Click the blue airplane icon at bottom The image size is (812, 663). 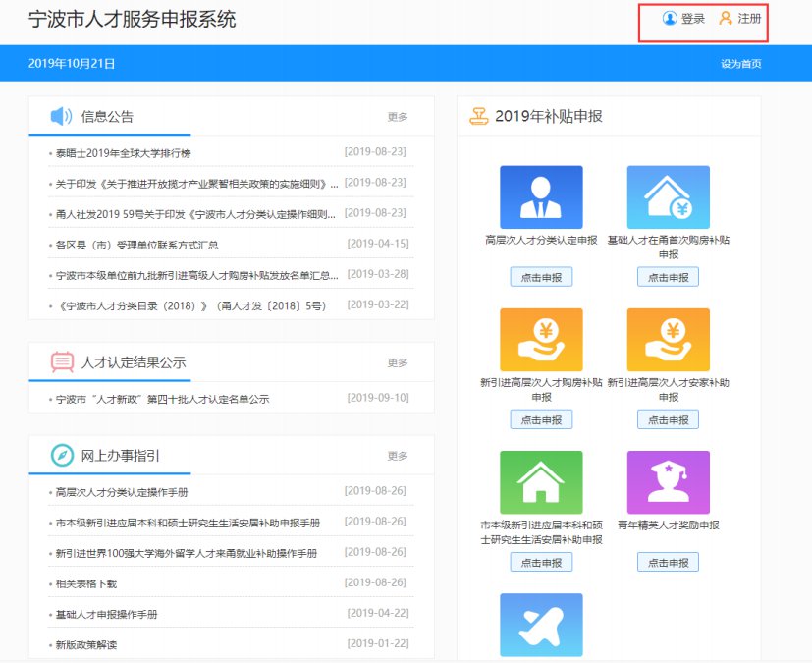click(541, 625)
